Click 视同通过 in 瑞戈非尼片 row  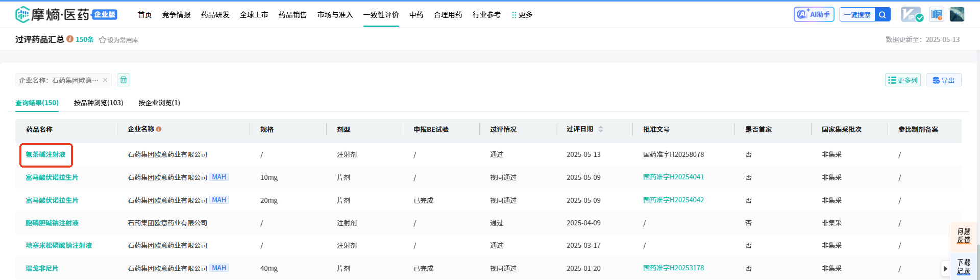click(x=503, y=268)
